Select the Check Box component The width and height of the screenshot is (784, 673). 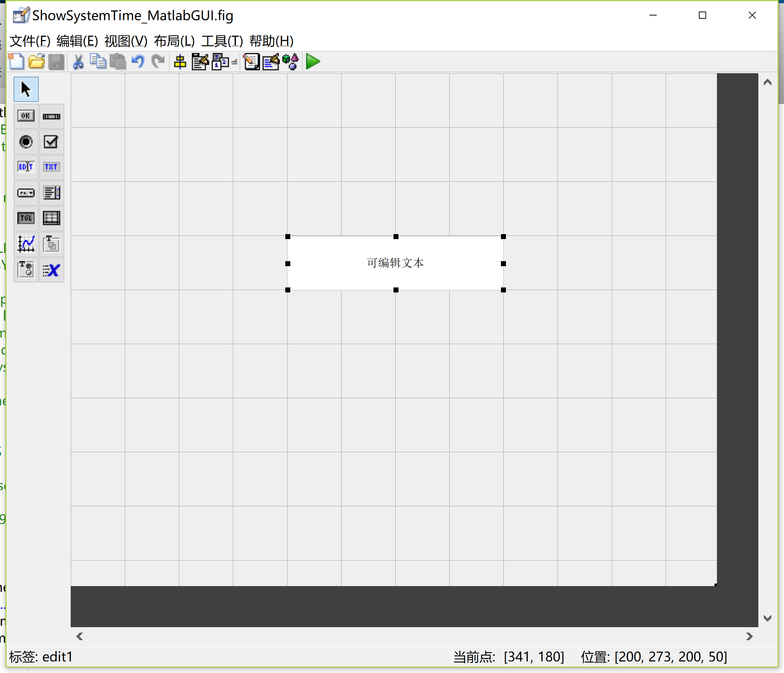pos(51,142)
